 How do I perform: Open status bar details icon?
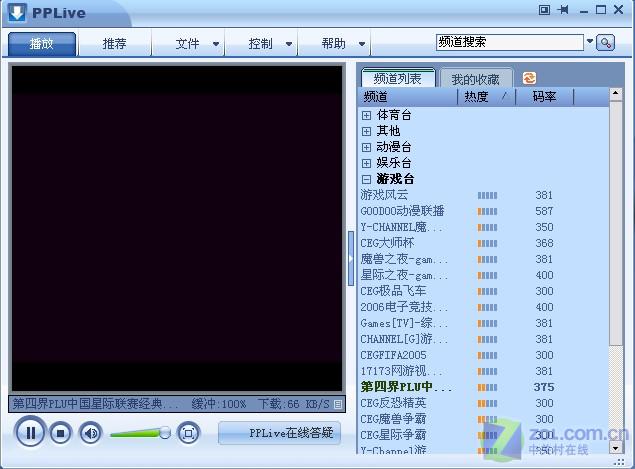pyautogui.click(x=338, y=404)
